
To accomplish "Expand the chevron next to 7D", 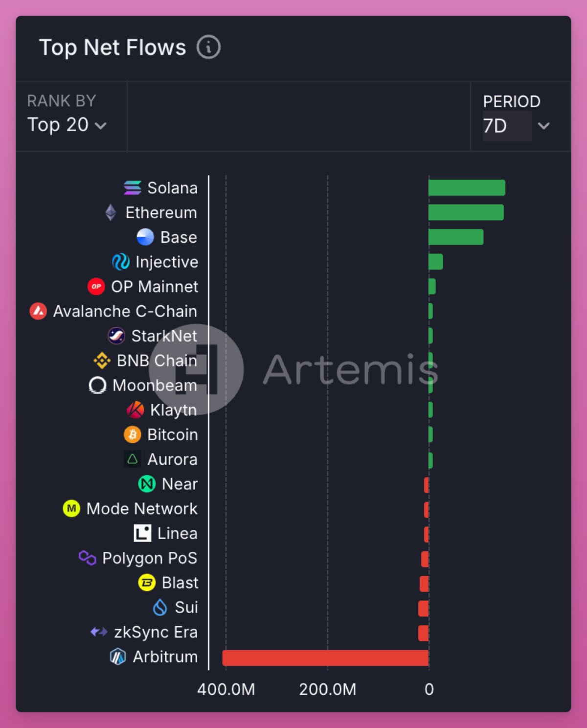I will tap(543, 126).
